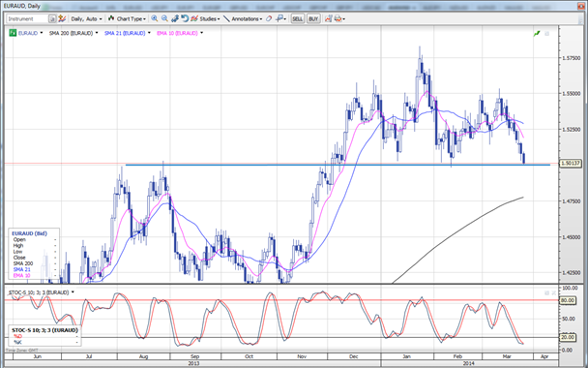Zoom out with the minus magnifier icon
Viewport: 588px width, 368px height.
(x=164, y=18)
